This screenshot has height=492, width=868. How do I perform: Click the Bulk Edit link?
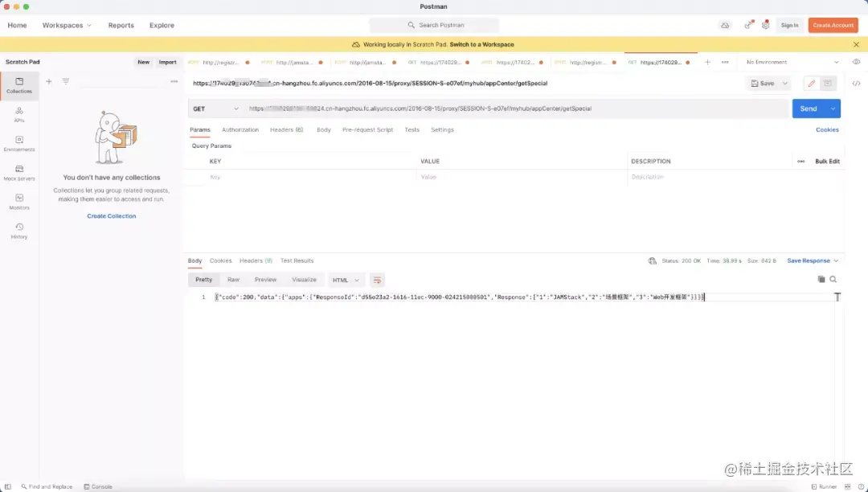(x=827, y=162)
